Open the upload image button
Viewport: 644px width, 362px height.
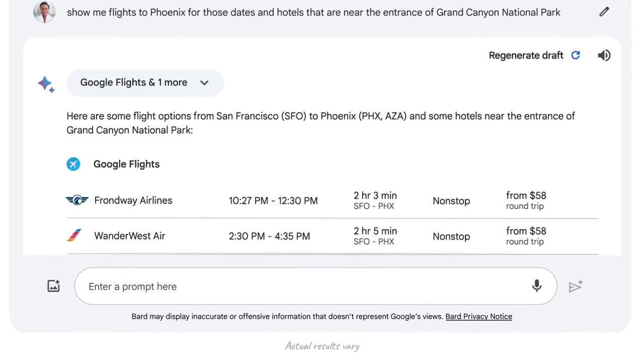coord(53,286)
